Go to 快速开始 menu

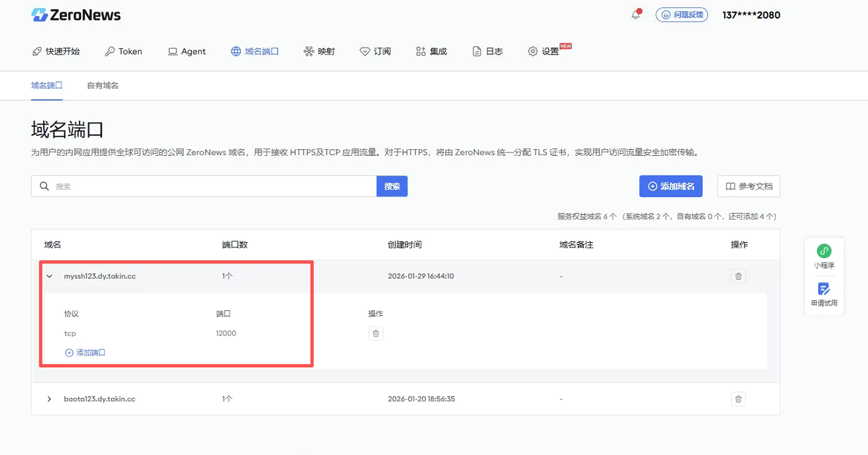point(56,51)
